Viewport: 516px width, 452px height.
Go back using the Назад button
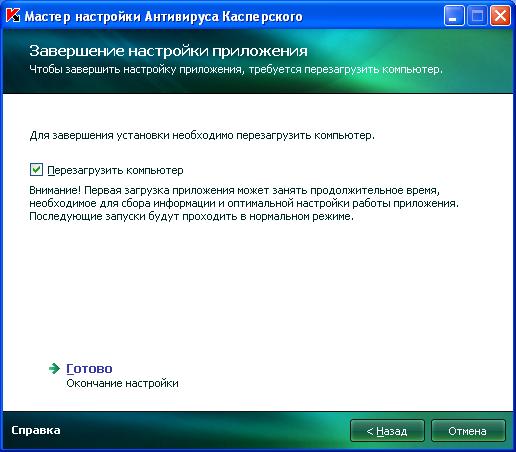pos(387,431)
